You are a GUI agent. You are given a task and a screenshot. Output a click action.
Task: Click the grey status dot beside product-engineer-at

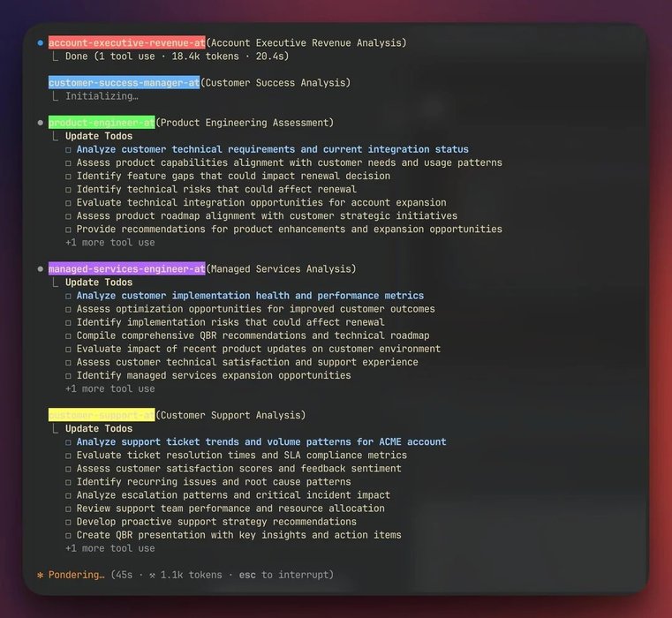click(x=41, y=123)
